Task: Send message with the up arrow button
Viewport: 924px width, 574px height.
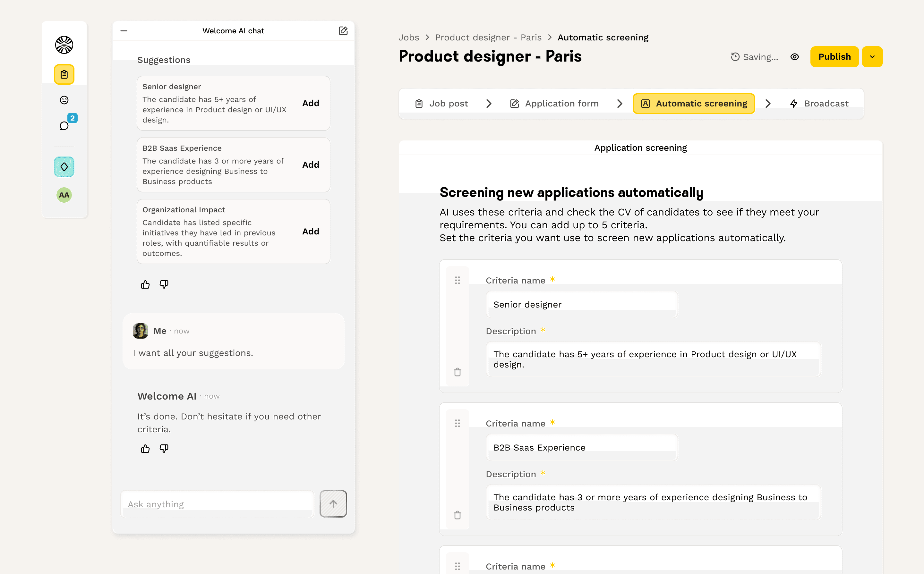Action: 333,504
